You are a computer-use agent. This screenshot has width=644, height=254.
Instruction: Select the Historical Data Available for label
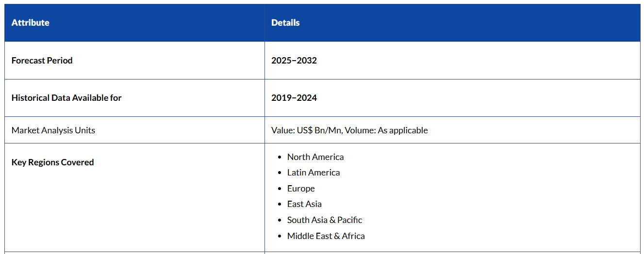tap(66, 98)
